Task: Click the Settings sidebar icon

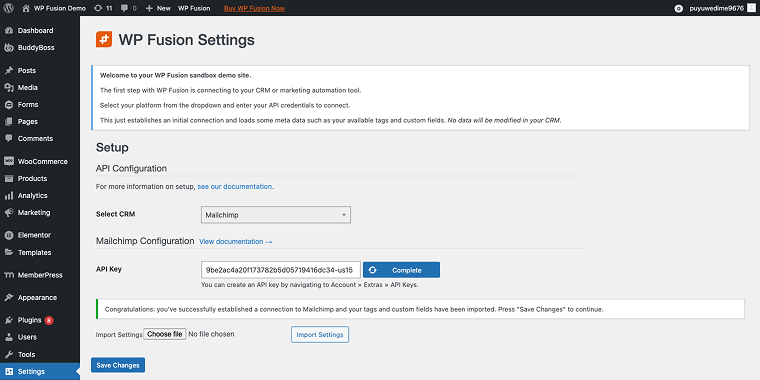Action: pyautogui.click(x=9, y=372)
